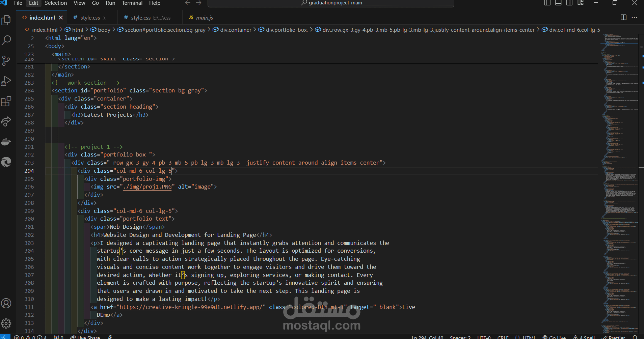This screenshot has width=644, height=339.
Task: Split the editor to the right
Action: tap(623, 18)
